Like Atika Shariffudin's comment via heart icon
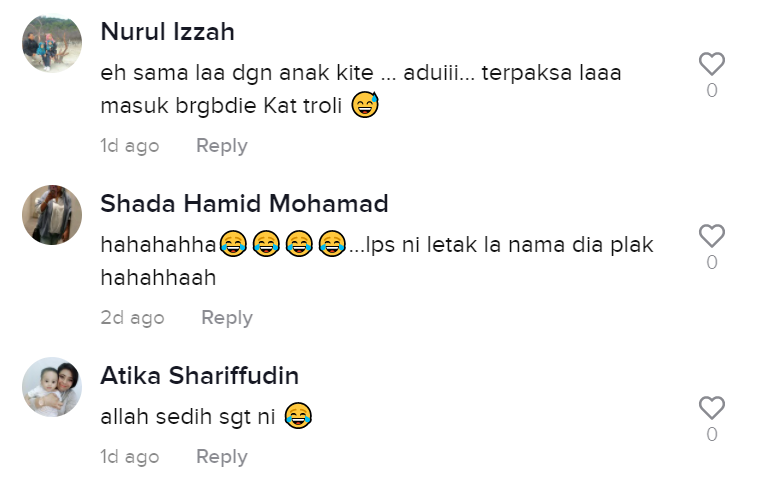 [711, 407]
